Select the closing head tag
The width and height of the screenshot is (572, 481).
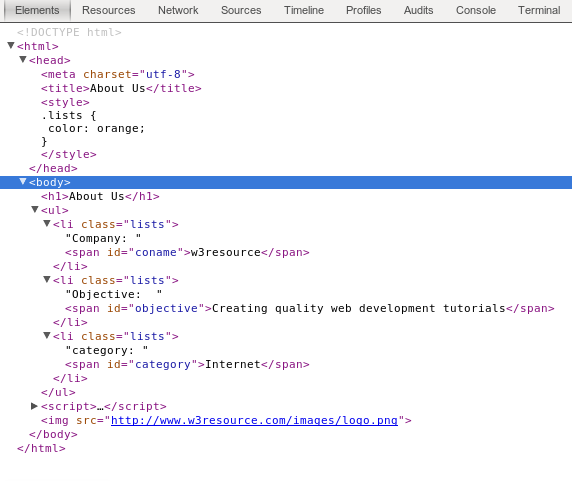[x=53, y=168]
